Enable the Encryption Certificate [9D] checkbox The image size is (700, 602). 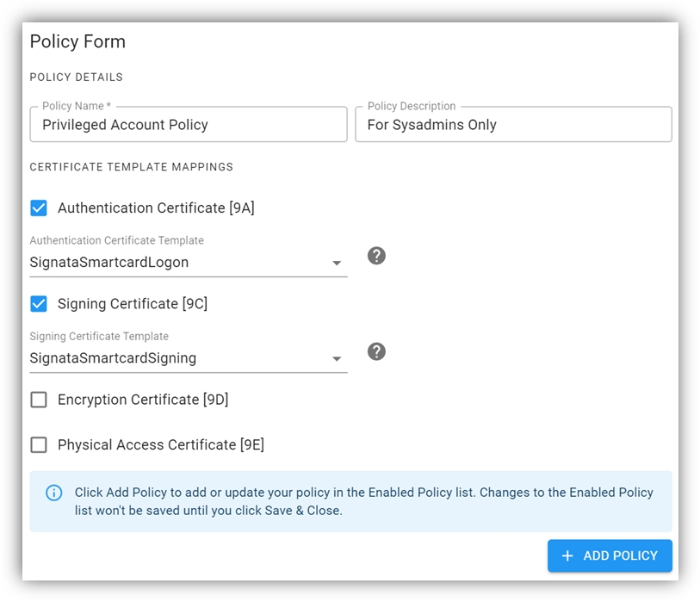(x=39, y=400)
